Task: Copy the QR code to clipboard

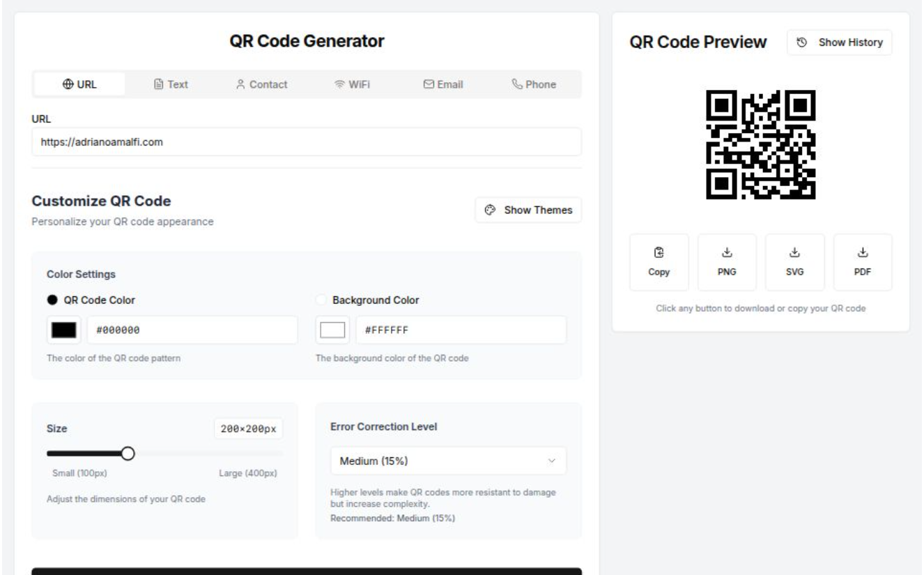Action: tap(659, 262)
